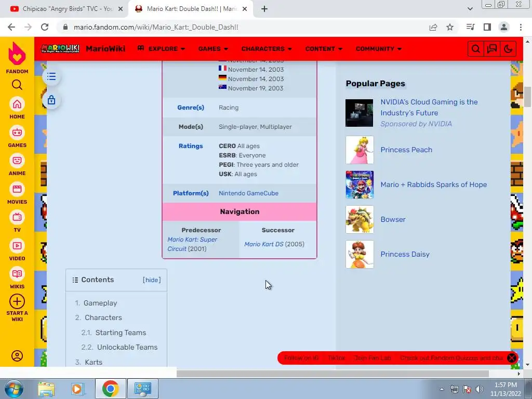
Task: Select the Mario Kart: Double Dash tab
Action: 191,9
